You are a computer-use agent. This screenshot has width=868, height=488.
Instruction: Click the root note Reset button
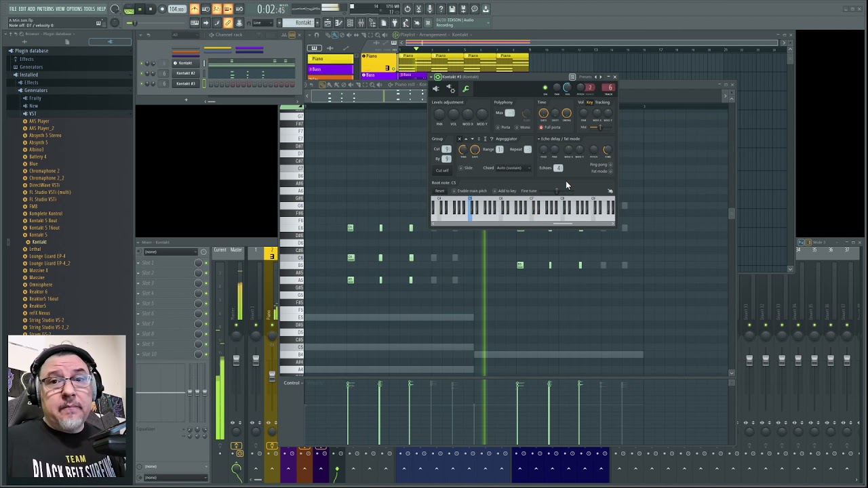point(439,191)
